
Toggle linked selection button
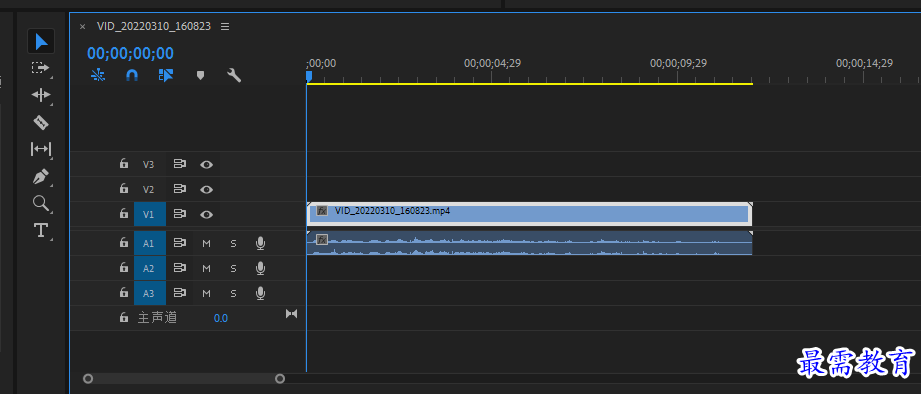(166, 75)
